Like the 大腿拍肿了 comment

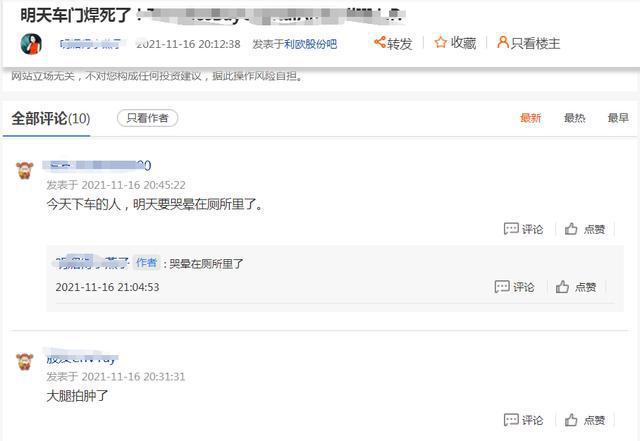(x=571, y=420)
